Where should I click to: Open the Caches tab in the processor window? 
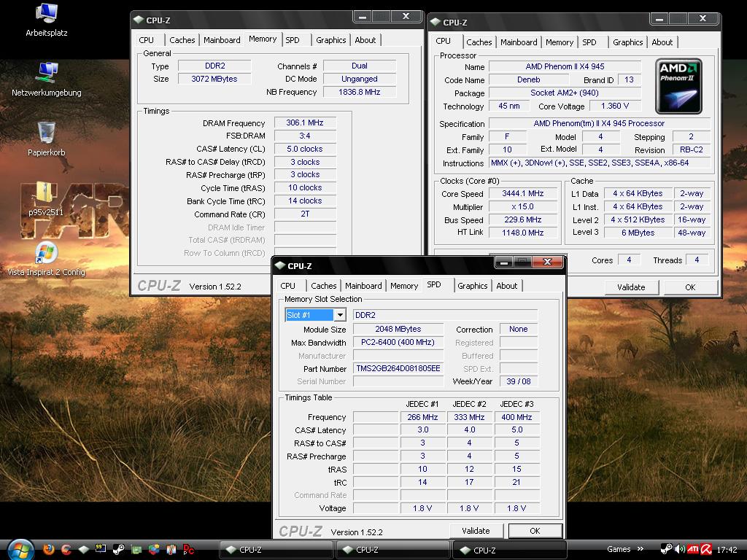point(479,42)
